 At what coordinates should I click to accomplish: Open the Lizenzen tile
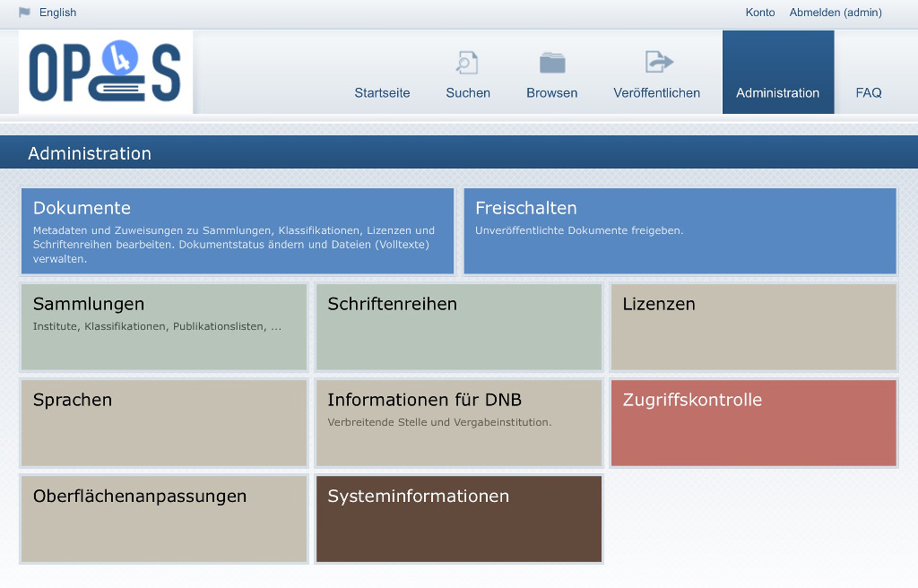pos(754,327)
